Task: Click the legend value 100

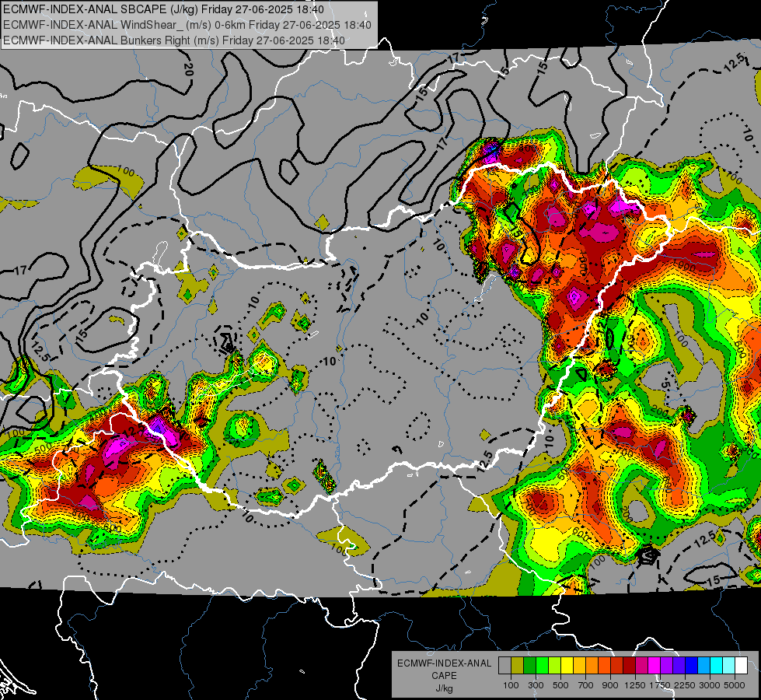Action: pyautogui.click(x=511, y=685)
